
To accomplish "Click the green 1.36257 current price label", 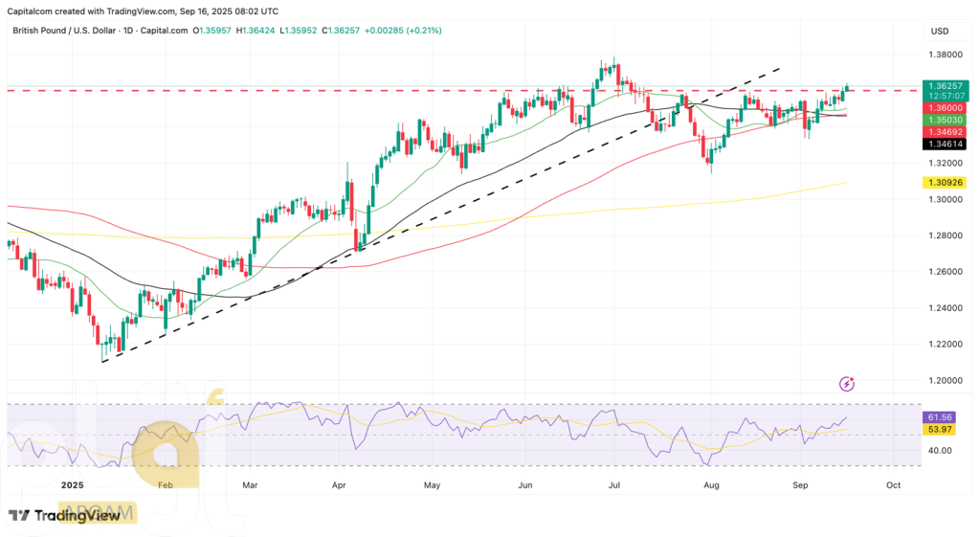I will pyautogui.click(x=945, y=85).
